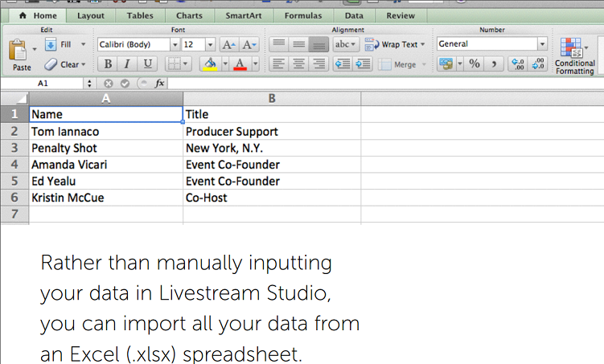Click the percent style icon

pos(474,64)
